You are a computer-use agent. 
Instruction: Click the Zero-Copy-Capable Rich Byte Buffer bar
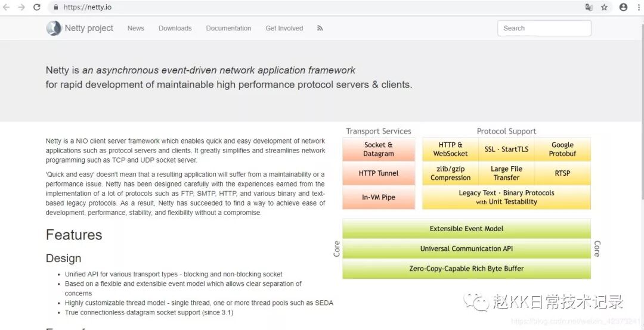pos(466,269)
